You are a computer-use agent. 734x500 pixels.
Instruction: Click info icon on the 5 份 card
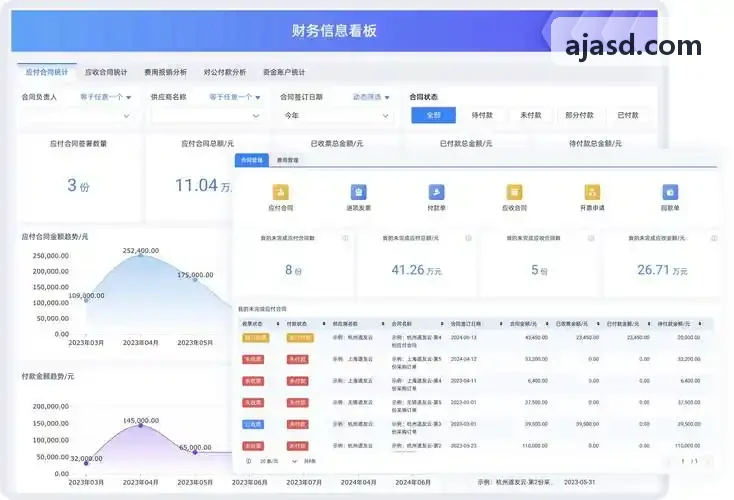pyautogui.click(x=591, y=238)
